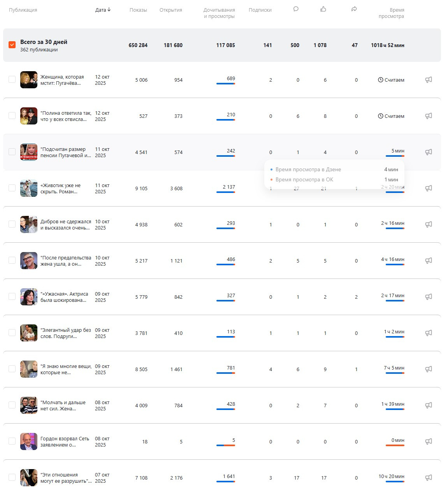Promote "Я знаю многие вещи" post
This screenshot has height=487, width=448.
429,369
